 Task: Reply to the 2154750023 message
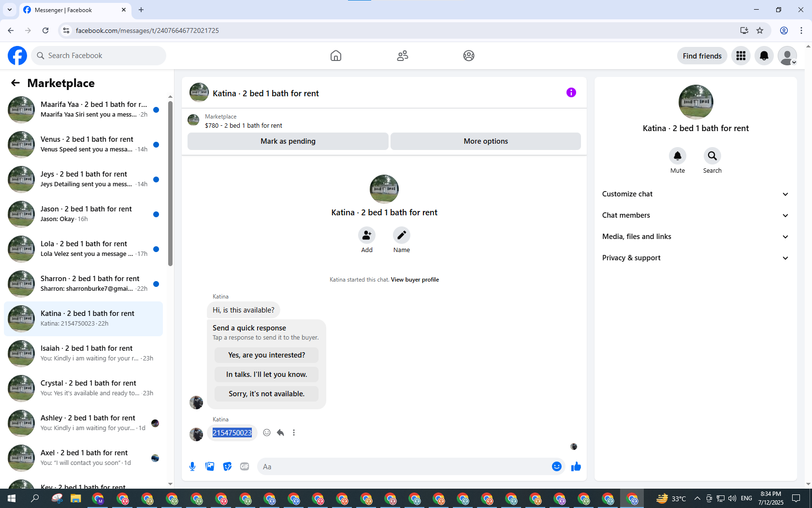(x=280, y=433)
